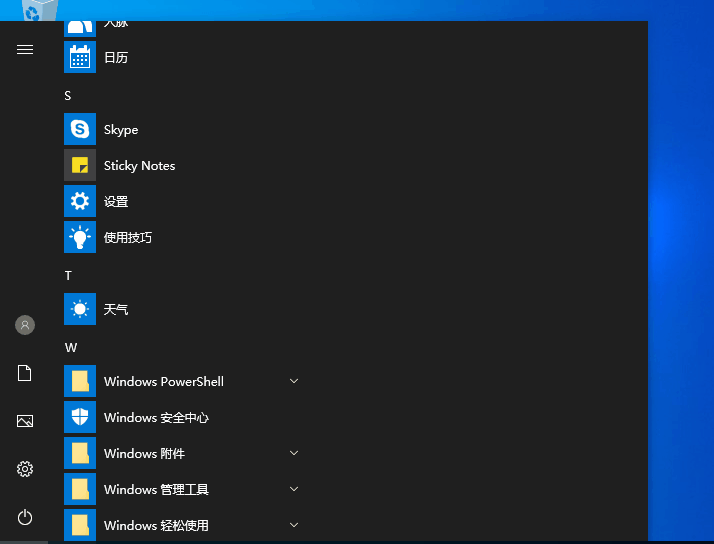Open the hamburger menu in Start sidebar
714x544 pixels.
click(25, 49)
